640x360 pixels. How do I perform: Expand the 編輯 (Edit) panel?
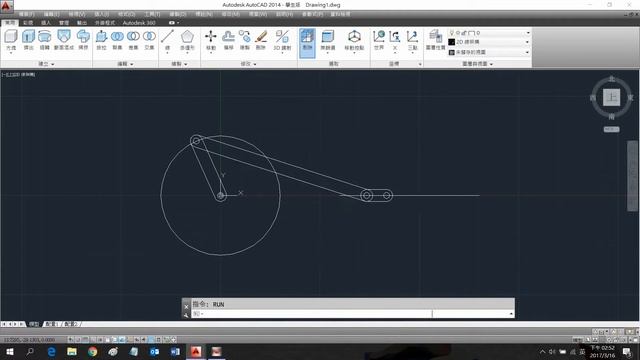pos(125,64)
